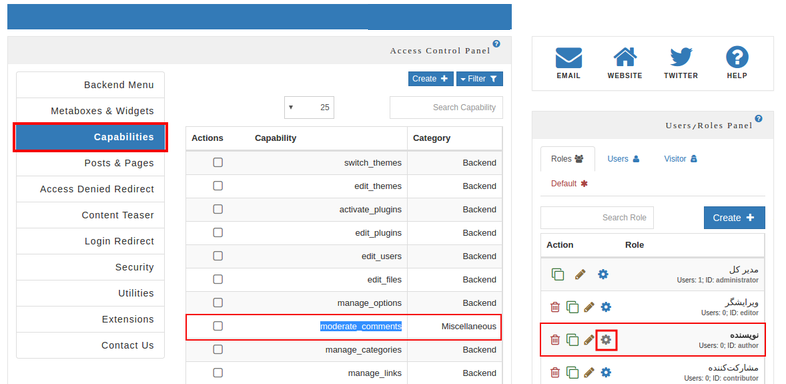Check the activate_plugins capability
The width and height of the screenshot is (786, 384).
(218, 209)
